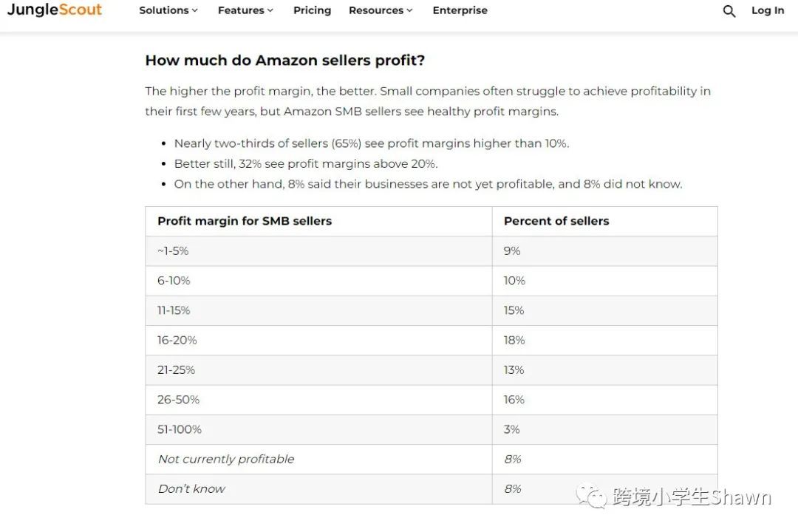Image resolution: width=798 pixels, height=532 pixels.
Task: Expand the Solutions dropdown menu
Action: point(168,10)
